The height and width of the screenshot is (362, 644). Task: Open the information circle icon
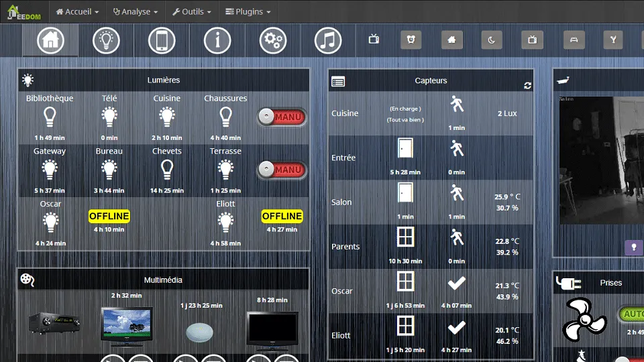[217, 40]
